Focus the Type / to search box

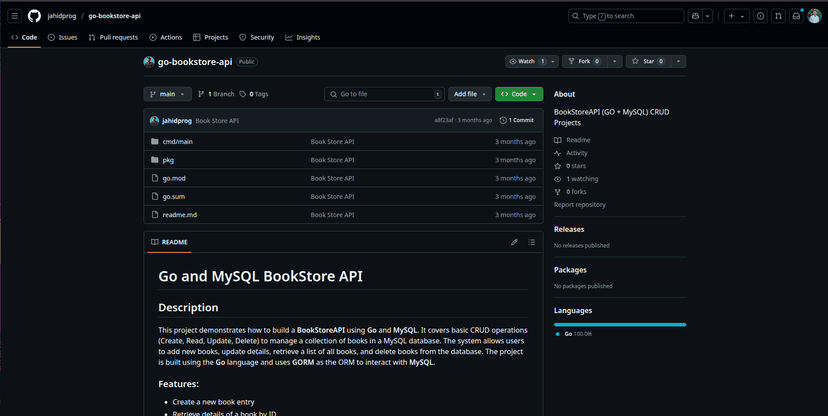(626, 16)
